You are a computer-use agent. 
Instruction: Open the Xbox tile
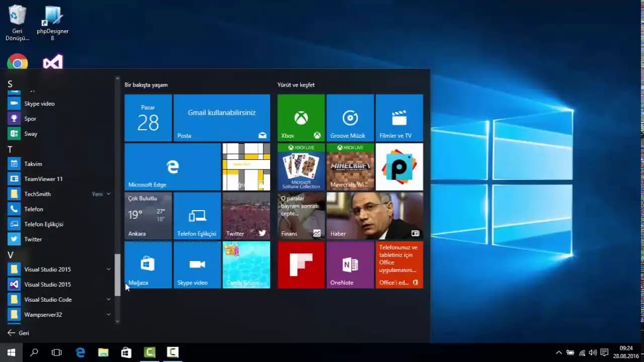point(301,118)
